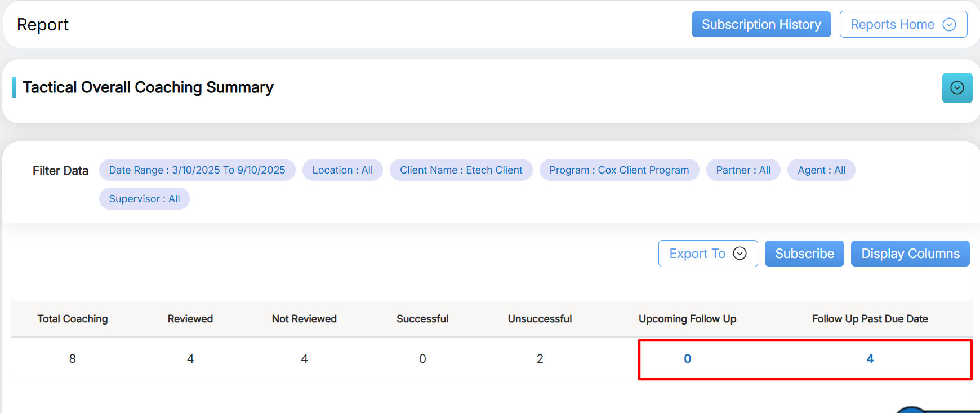Viewport: 980px width, 413px height.
Task: Open the Upcoming Follow Up count link
Action: 687,359
